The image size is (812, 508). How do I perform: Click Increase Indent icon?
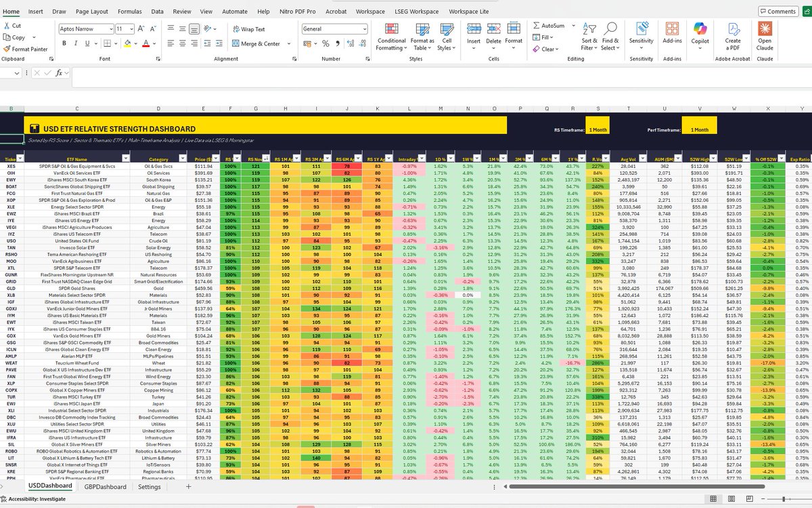pos(221,43)
